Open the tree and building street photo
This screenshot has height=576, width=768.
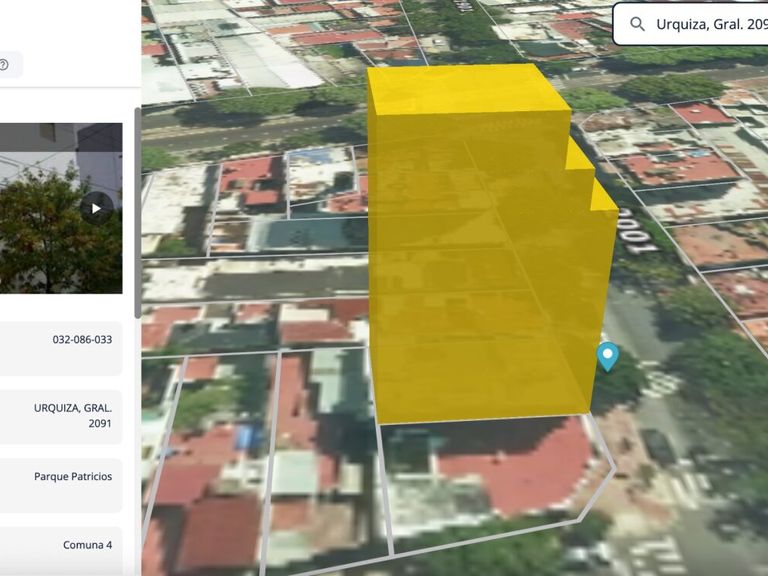click(61, 208)
